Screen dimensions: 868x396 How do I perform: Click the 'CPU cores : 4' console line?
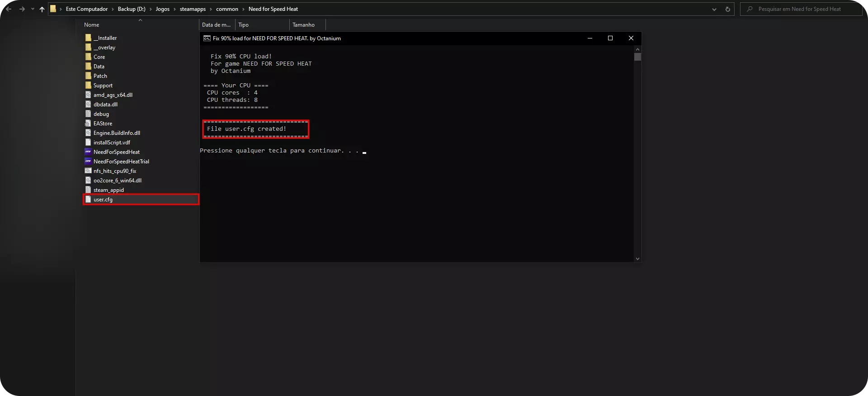232,93
